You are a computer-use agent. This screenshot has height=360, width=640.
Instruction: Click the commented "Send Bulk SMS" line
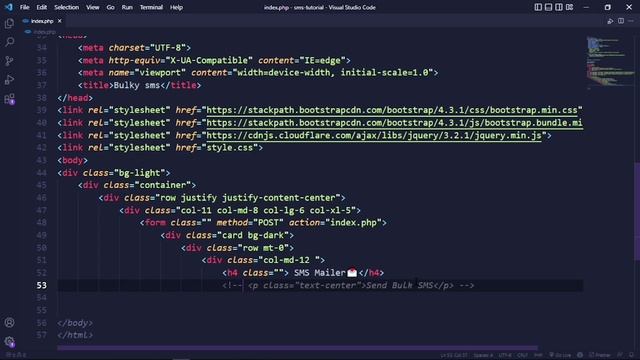click(x=348, y=285)
